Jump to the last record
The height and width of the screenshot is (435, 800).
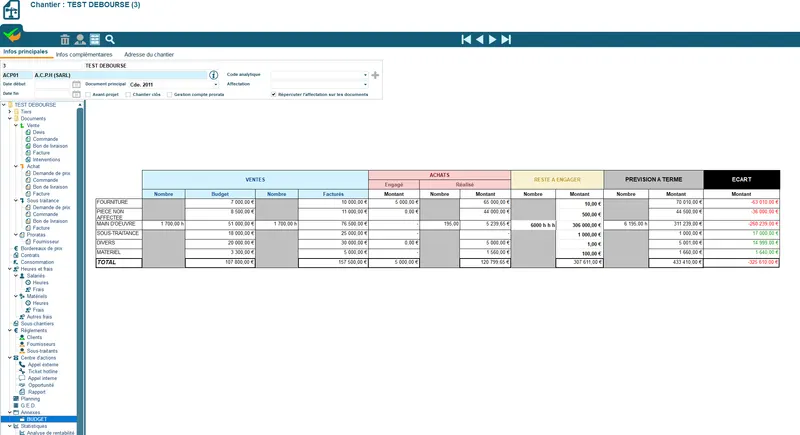pos(506,39)
